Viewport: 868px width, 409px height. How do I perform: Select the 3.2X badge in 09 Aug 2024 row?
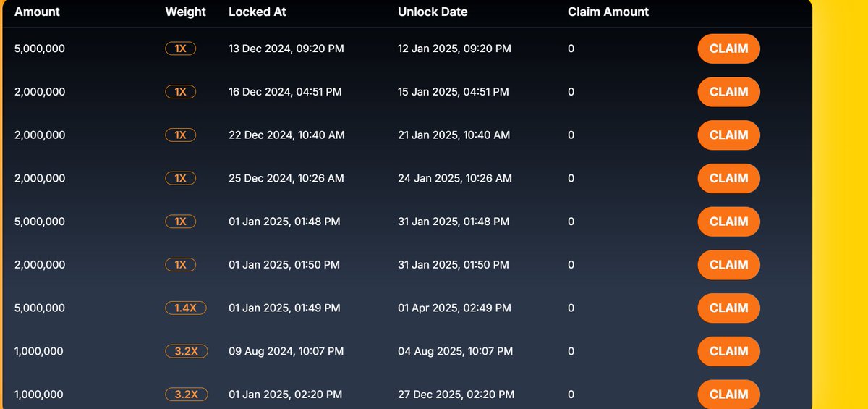[187, 351]
